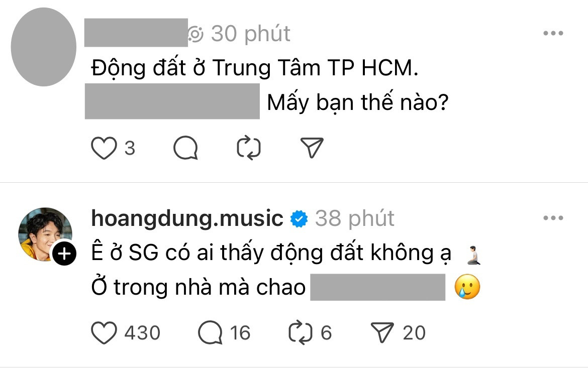Like the post about Trung Tâm TP HCM
588x370 pixels.
pyautogui.click(x=104, y=148)
